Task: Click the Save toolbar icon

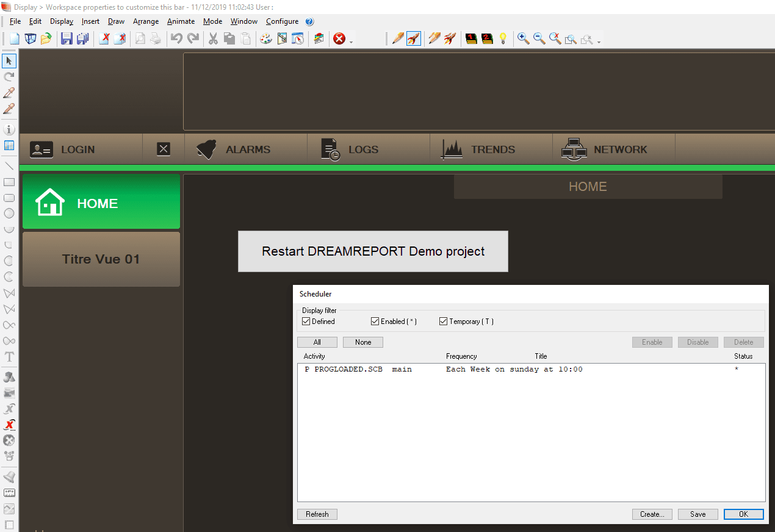Action: [x=66, y=38]
